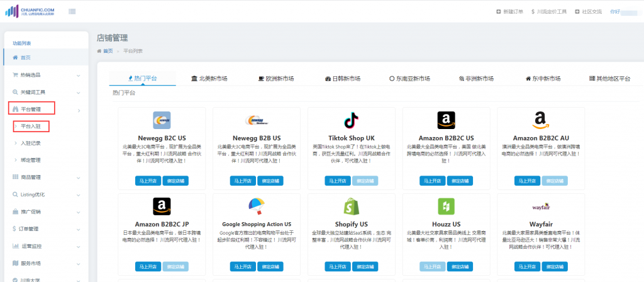
Task: Expand the 商品管理 chevron
Action: 79,178
